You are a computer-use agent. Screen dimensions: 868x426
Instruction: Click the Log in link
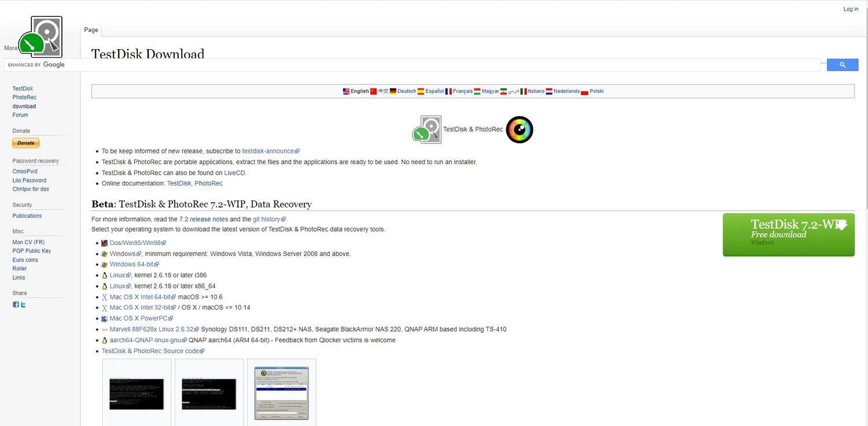click(x=851, y=9)
